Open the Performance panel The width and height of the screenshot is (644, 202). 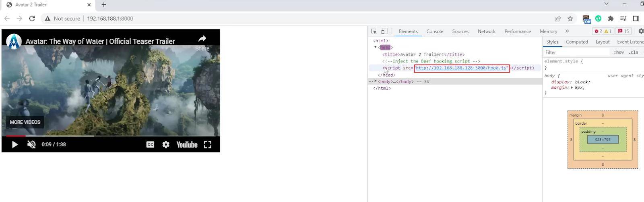tap(518, 31)
